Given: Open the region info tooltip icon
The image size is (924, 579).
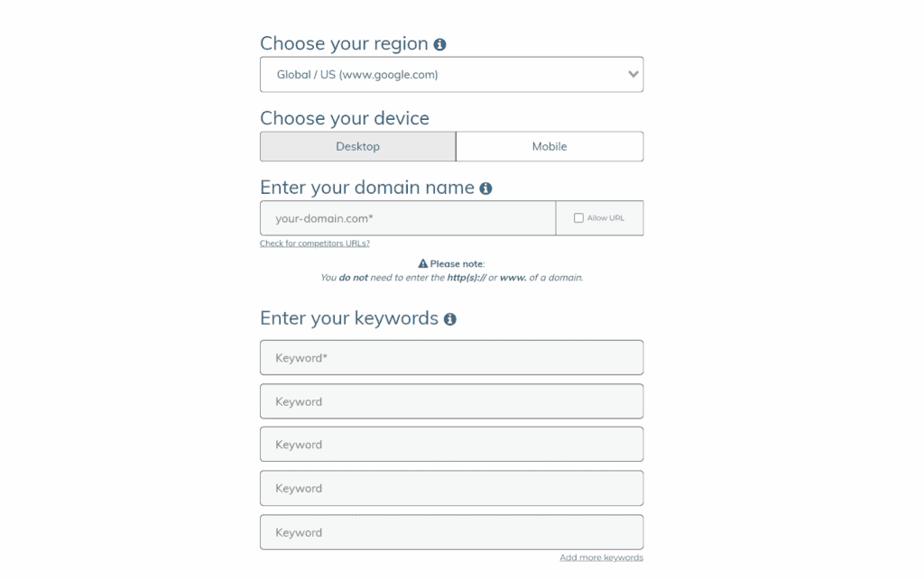Looking at the screenshot, I should click(439, 43).
